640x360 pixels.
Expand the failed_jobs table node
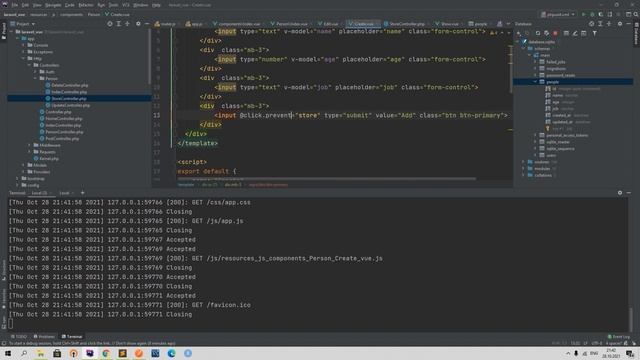536,62
